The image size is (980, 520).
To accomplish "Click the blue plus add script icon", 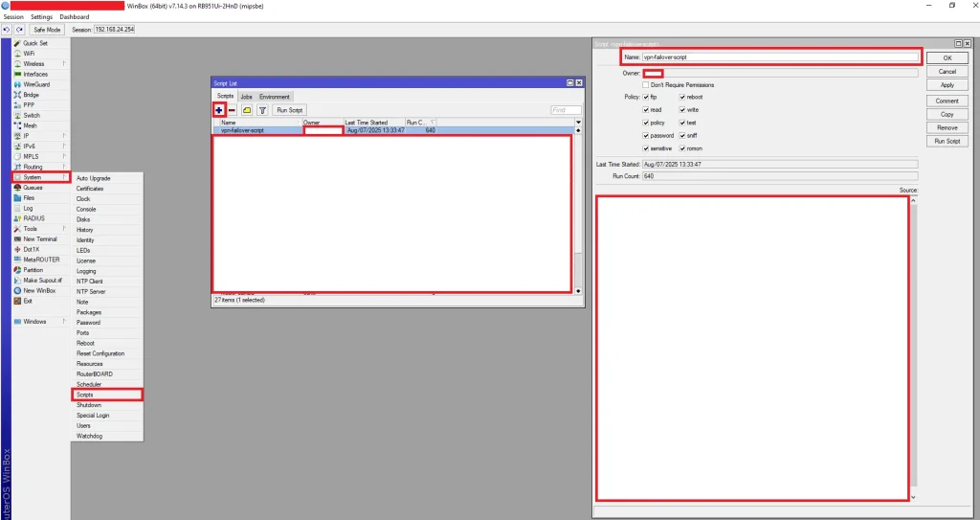I will coord(218,110).
